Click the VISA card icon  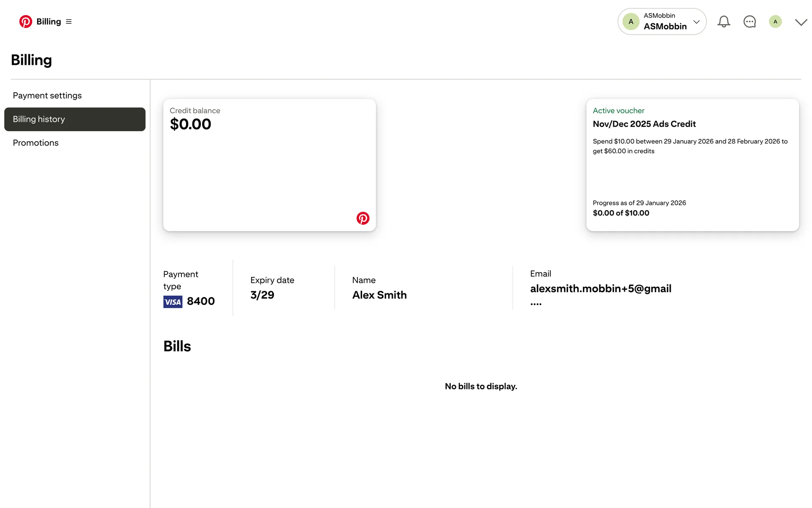(173, 302)
